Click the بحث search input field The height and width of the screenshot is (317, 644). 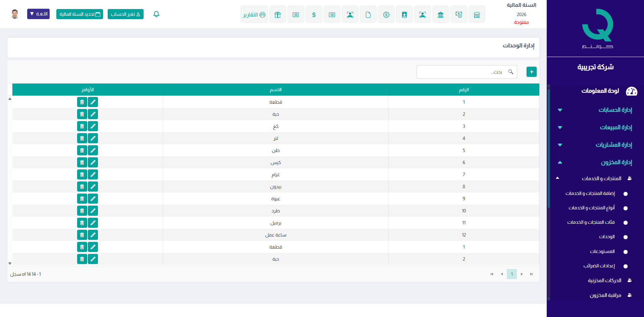pyautogui.click(x=463, y=72)
